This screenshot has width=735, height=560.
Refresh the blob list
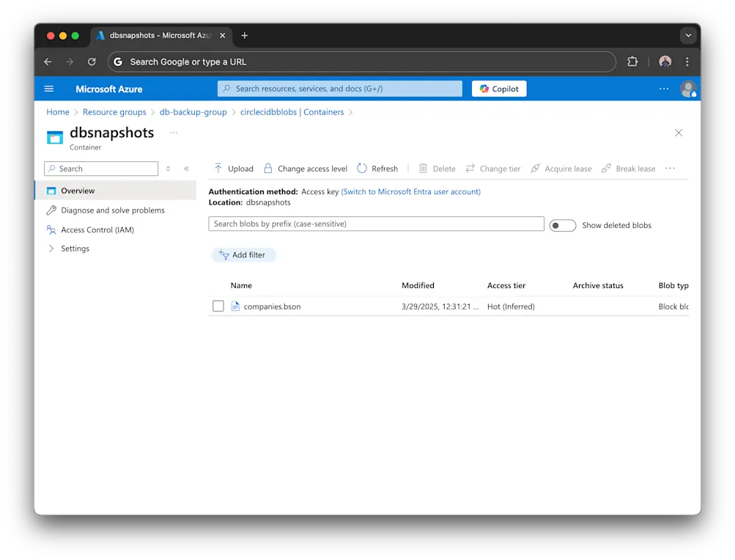[x=377, y=168]
